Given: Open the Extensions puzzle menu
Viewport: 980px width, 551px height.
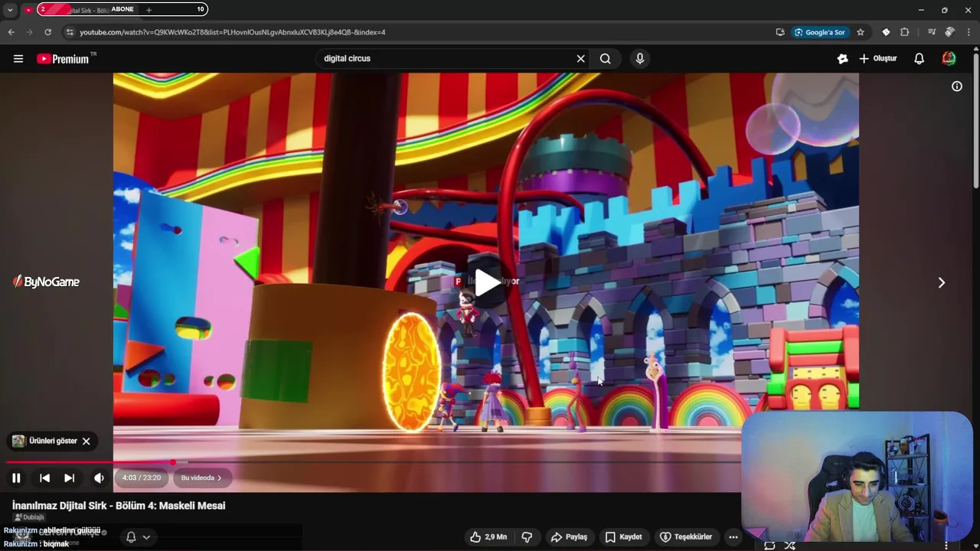Looking at the screenshot, I should tap(905, 32).
